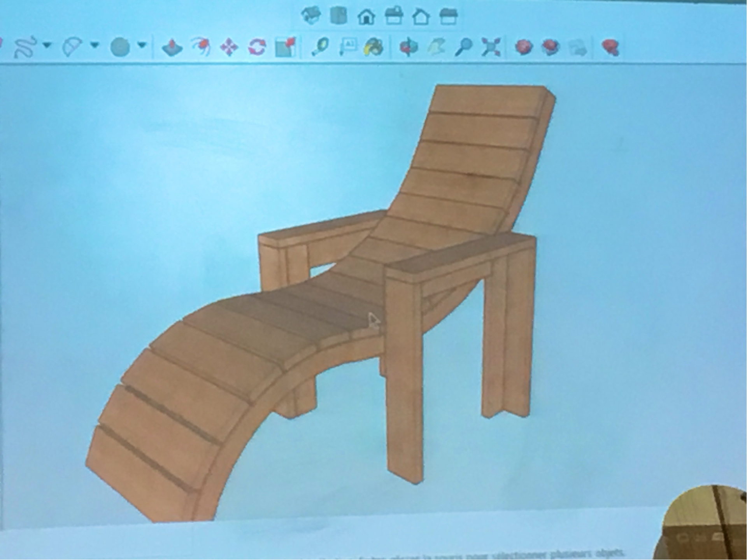Activate the Move tool

coord(229,47)
